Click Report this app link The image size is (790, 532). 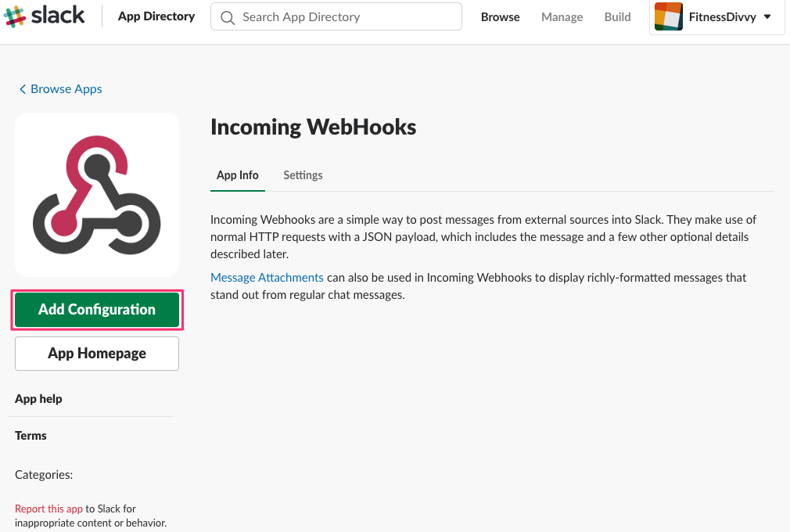[x=48, y=509]
